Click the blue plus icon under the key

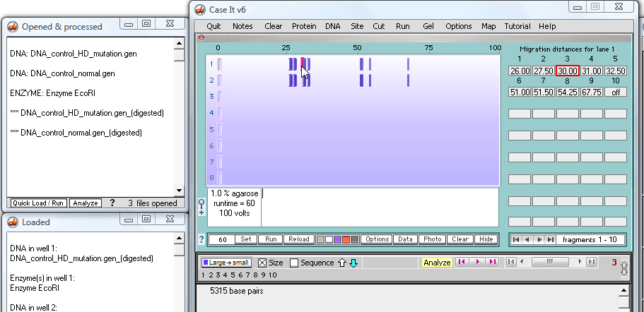[201, 212]
